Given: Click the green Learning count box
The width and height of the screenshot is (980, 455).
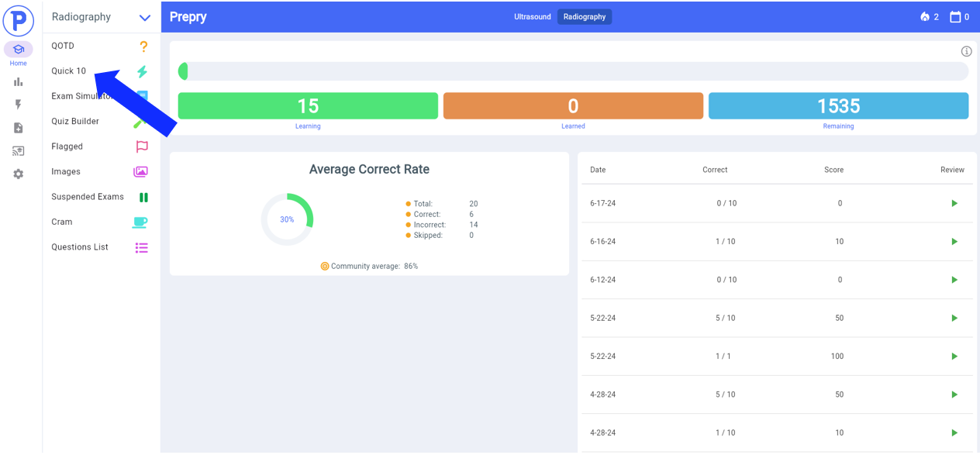Looking at the screenshot, I should pyautogui.click(x=308, y=106).
